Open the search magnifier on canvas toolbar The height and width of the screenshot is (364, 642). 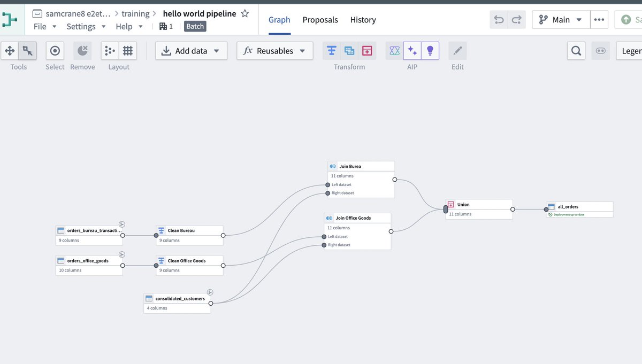[576, 51]
